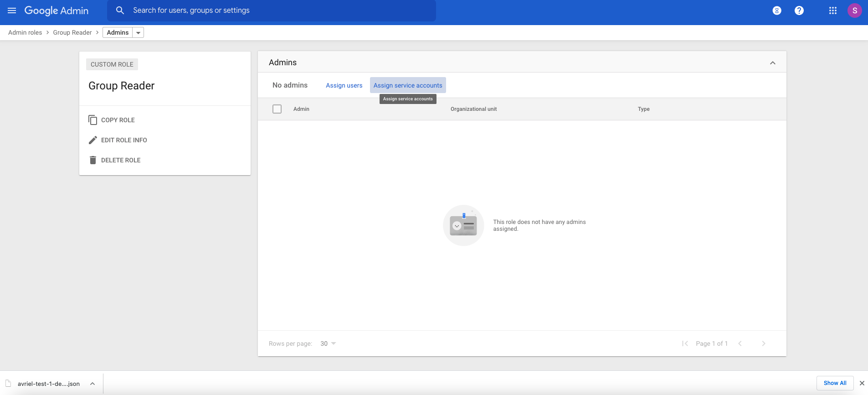Open the Admins breadcrumb dropdown
868x395 pixels.
point(138,32)
